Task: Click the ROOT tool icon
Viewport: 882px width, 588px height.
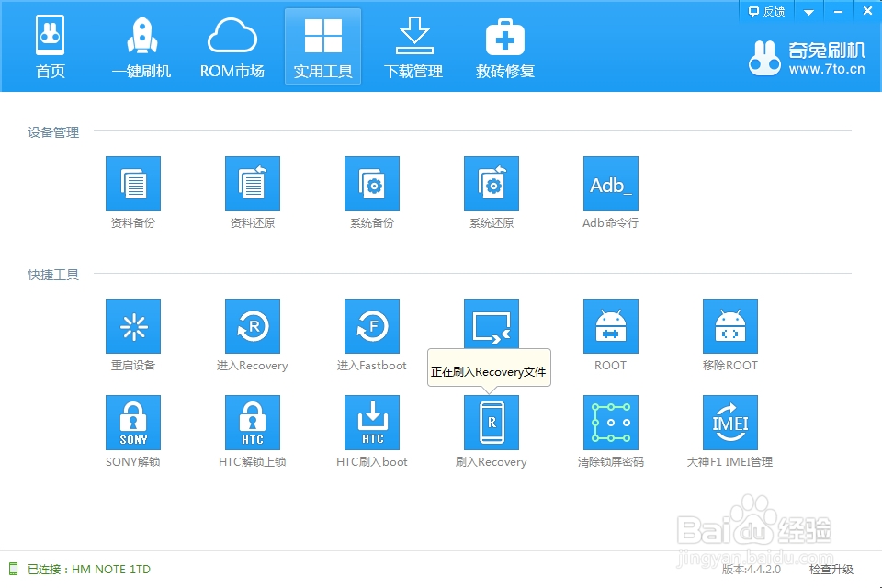Action: click(610, 325)
